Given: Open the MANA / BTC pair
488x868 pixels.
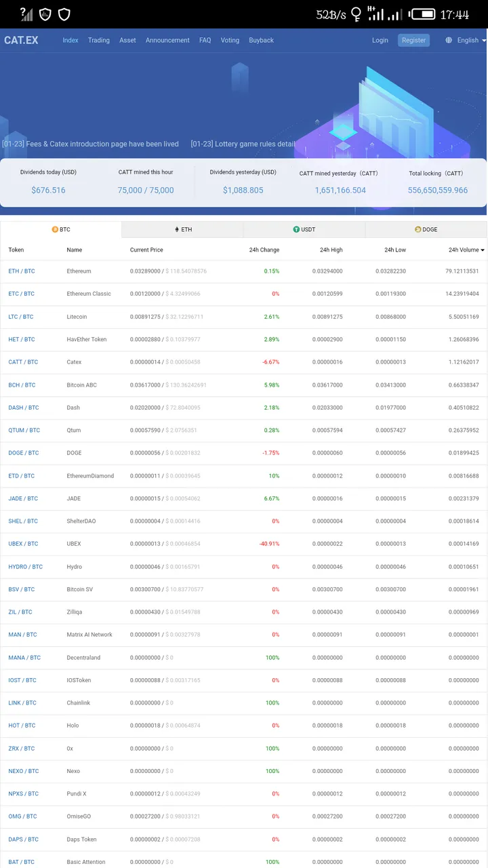Looking at the screenshot, I should point(24,658).
